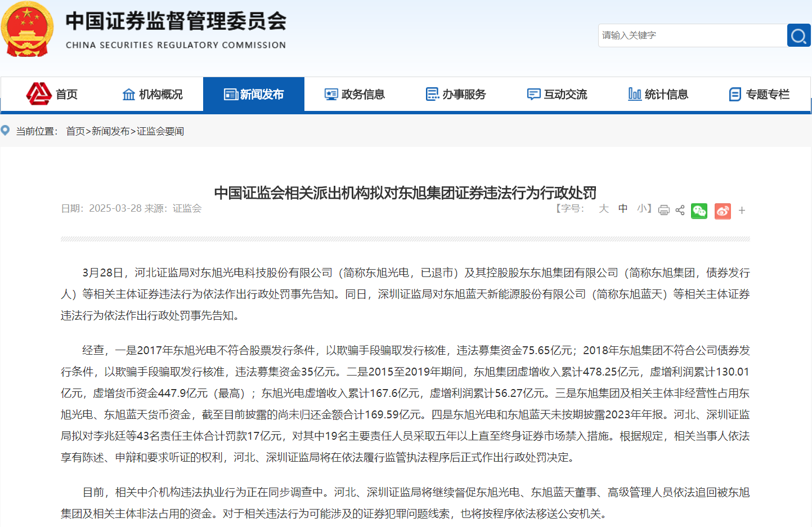Open the 统计信息 menu item

click(667, 95)
